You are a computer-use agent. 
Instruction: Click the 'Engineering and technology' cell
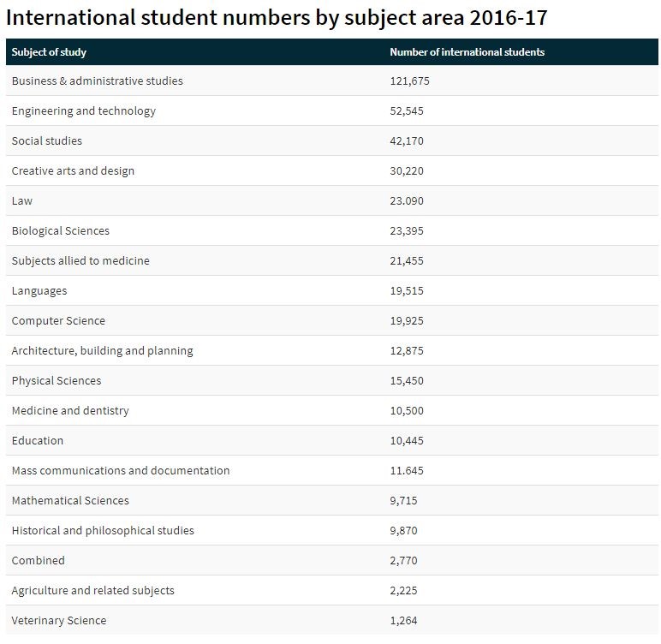click(83, 111)
